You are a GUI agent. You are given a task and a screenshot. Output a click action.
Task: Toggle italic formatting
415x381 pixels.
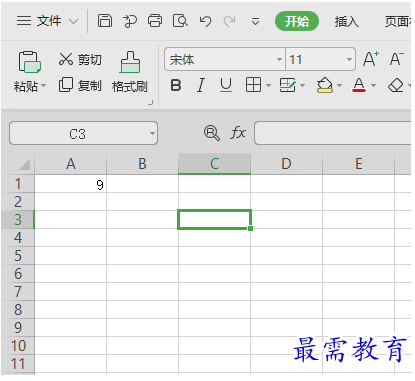point(200,85)
